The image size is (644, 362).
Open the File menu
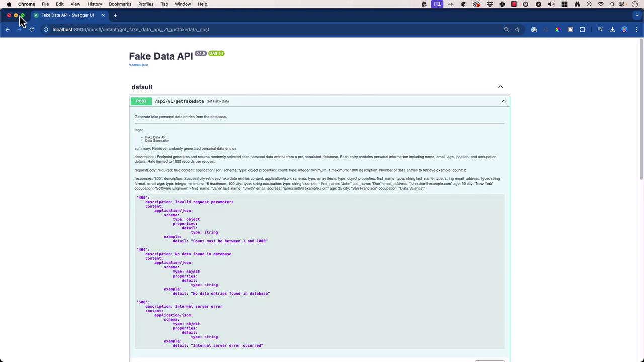[45, 4]
